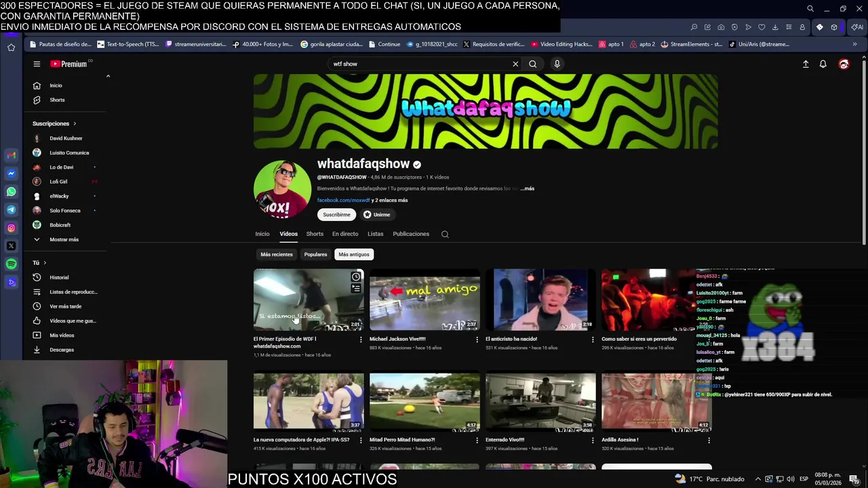The image size is (868, 488).
Task: Go to the YouTube Premium logo home
Action: 71,64
